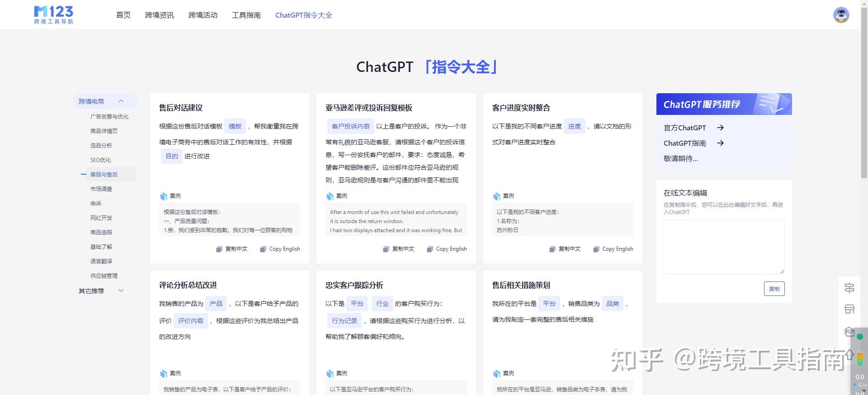This screenshot has height=395, width=868.
Task: Click the 复制 button under text editor
Action: pos(774,289)
